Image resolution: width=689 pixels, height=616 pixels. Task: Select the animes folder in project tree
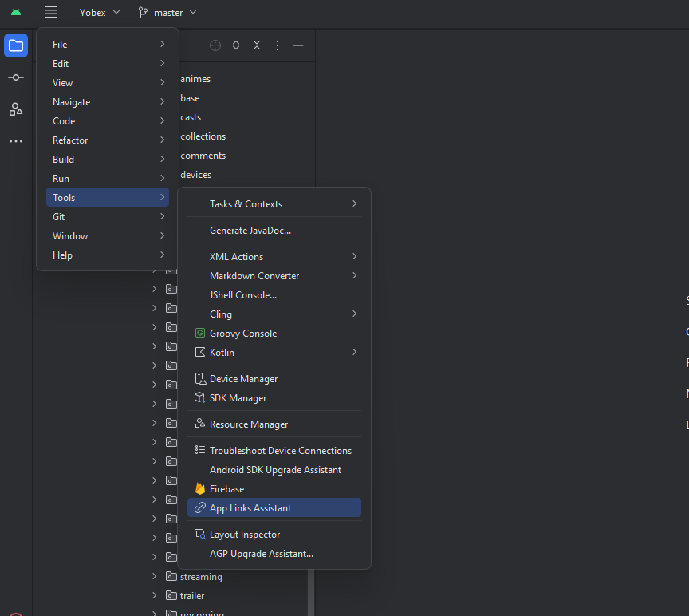195,78
